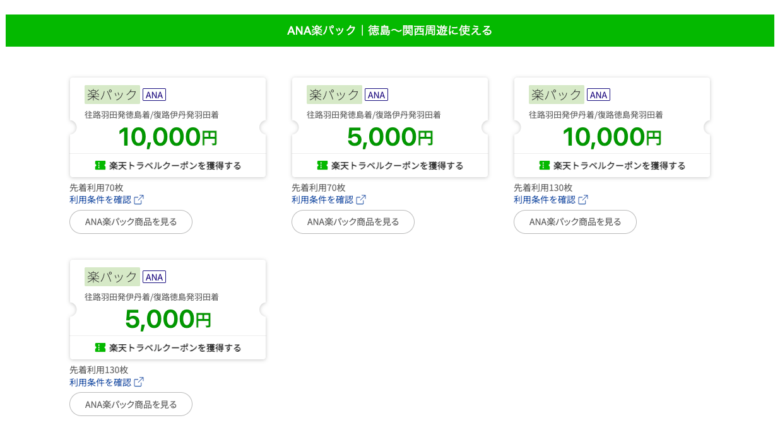Viewport: 780px width, 423px height.
Task: Click ticket icon on 10,000円 coupon limited to 130枚
Action: (545, 165)
